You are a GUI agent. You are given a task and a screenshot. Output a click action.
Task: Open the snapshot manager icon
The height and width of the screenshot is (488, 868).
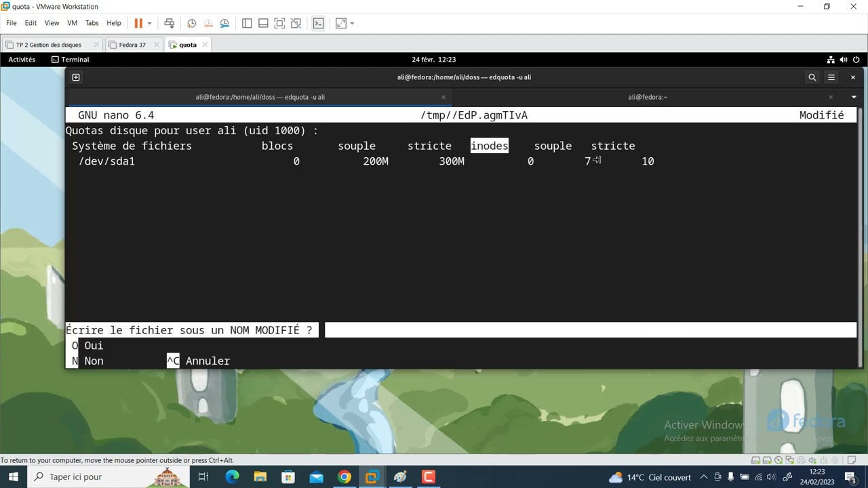[x=224, y=23]
